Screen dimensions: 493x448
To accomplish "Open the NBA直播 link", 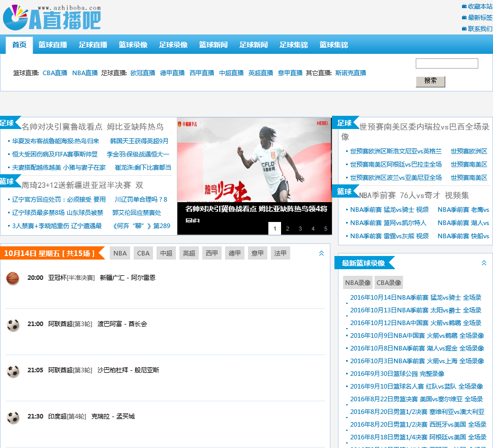I will pyautogui.click(x=85, y=73).
